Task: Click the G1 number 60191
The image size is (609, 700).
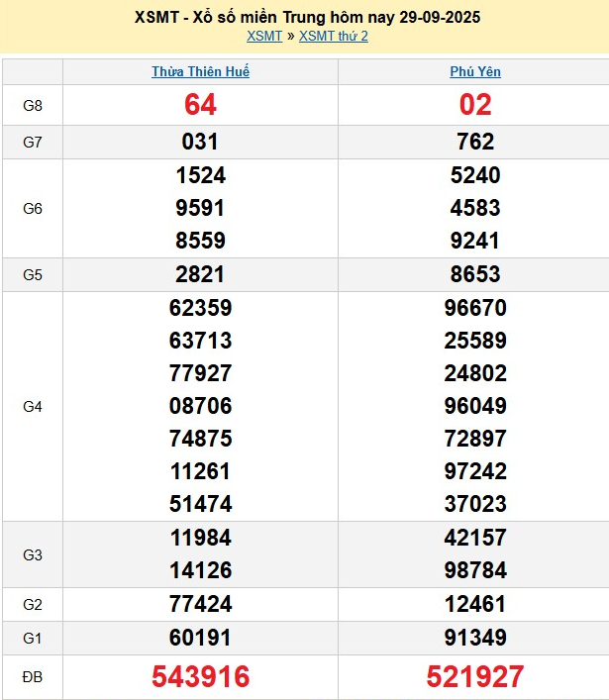Action: click(200, 637)
